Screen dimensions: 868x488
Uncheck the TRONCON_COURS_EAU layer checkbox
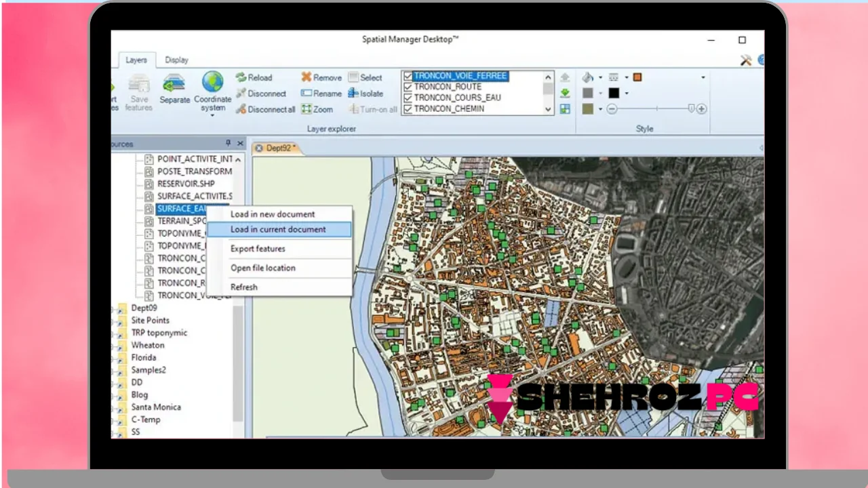point(408,98)
